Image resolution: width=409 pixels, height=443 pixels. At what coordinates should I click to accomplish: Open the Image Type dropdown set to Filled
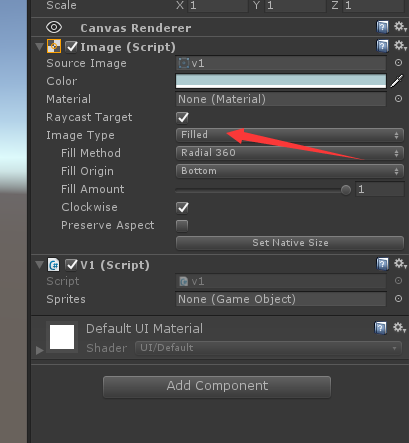(290, 135)
